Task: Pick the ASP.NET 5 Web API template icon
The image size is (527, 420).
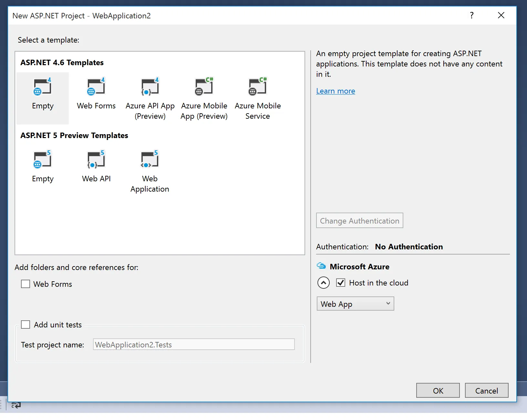Action: pyautogui.click(x=96, y=159)
